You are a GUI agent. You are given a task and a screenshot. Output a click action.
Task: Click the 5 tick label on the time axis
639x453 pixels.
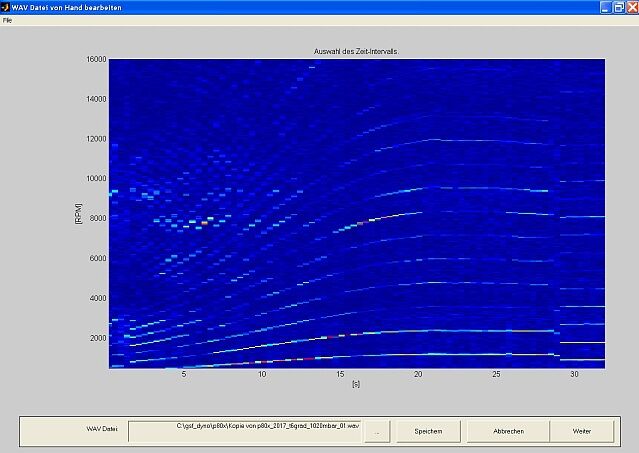184,376
